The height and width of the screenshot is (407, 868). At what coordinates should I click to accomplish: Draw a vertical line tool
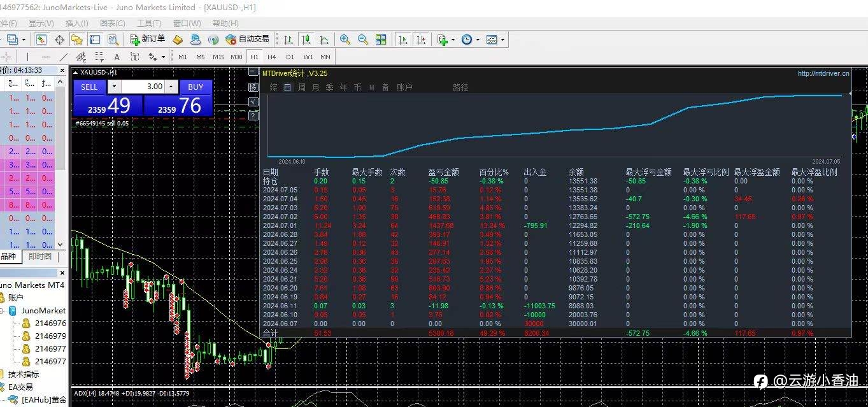coord(27,57)
